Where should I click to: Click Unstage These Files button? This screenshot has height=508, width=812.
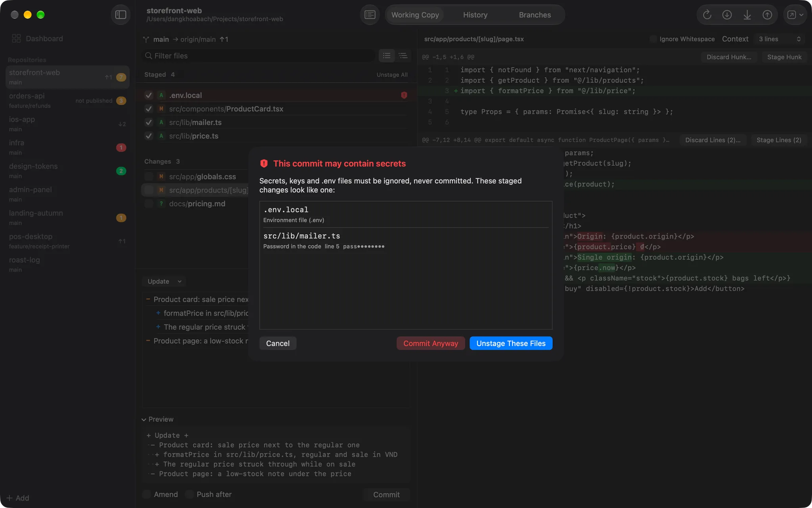511,343
